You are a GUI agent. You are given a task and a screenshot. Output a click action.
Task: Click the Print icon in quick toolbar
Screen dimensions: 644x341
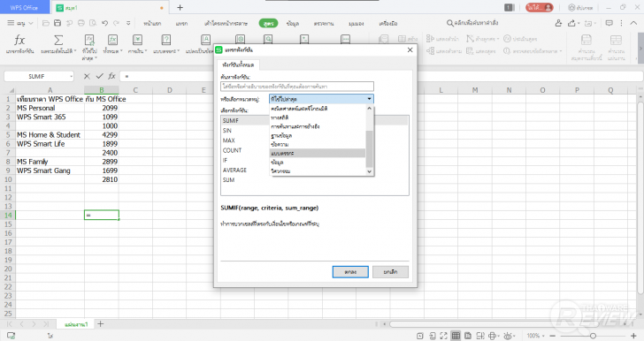(81, 23)
